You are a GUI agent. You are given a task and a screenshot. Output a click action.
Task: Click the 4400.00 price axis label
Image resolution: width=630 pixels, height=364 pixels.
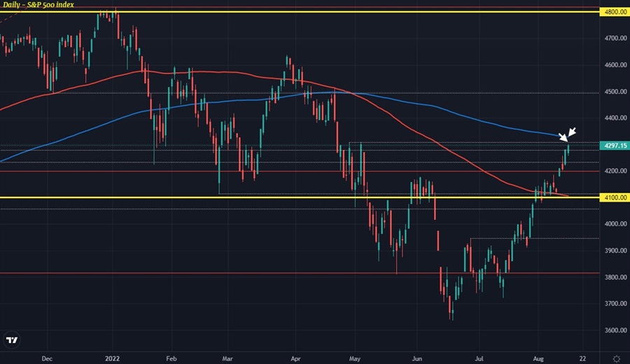(x=615, y=118)
